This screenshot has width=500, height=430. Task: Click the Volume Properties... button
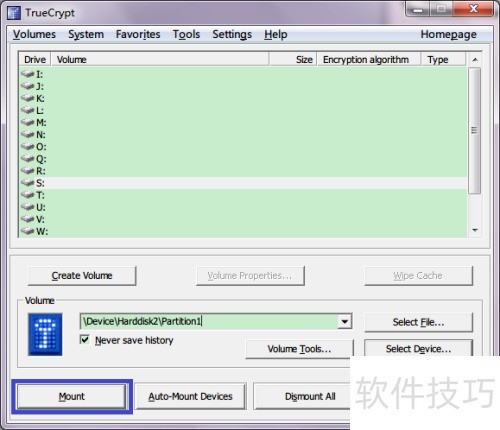pos(250,276)
